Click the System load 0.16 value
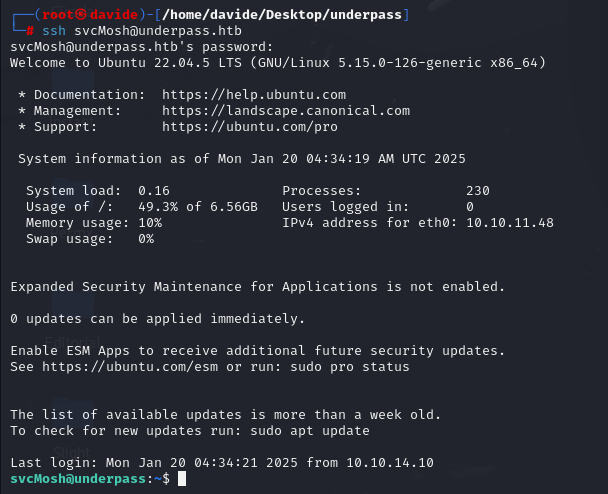The image size is (608, 494). click(154, 191)
